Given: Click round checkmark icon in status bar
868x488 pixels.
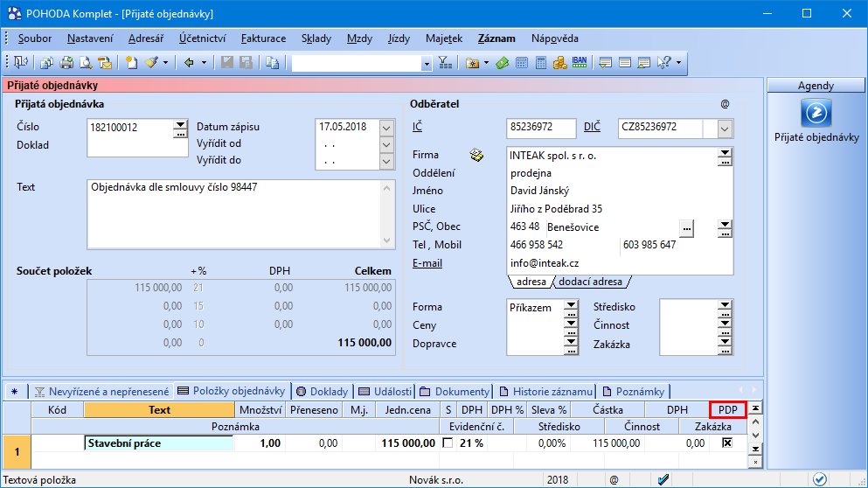Looking at the screenshot, I should tap(820, 479).
